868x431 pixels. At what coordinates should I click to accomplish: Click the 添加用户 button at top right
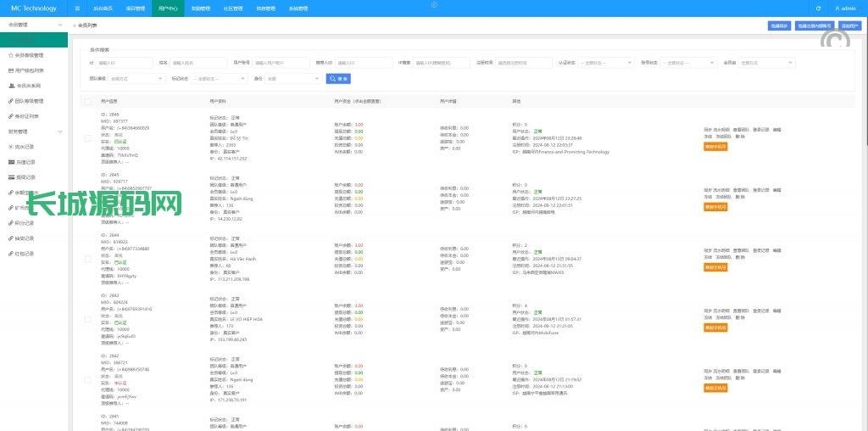(850, 26)
